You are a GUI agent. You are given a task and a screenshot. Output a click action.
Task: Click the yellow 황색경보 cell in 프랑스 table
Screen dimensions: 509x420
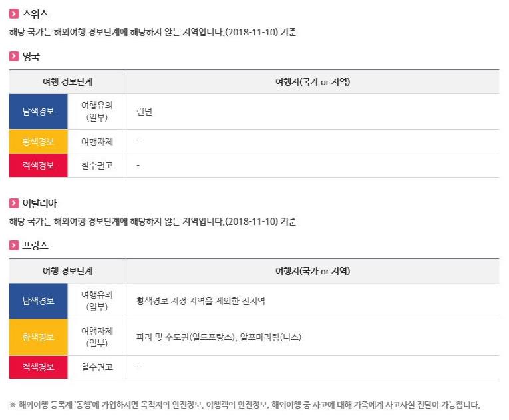38,337
